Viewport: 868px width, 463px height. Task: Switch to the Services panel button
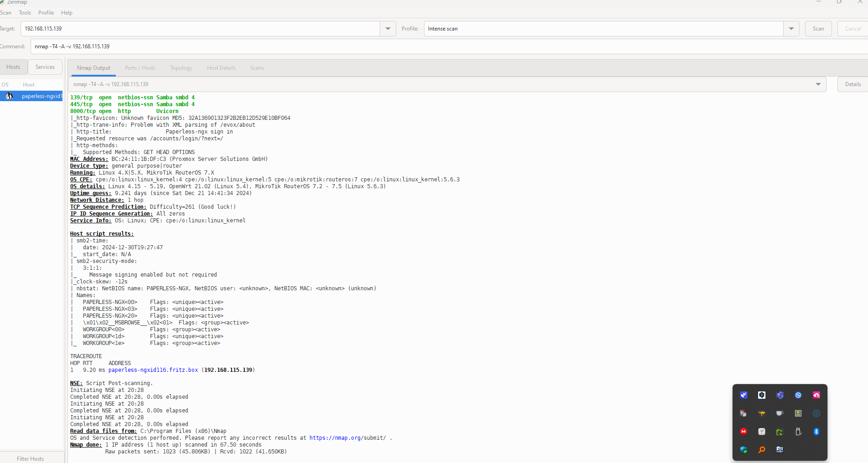point(45,67)
